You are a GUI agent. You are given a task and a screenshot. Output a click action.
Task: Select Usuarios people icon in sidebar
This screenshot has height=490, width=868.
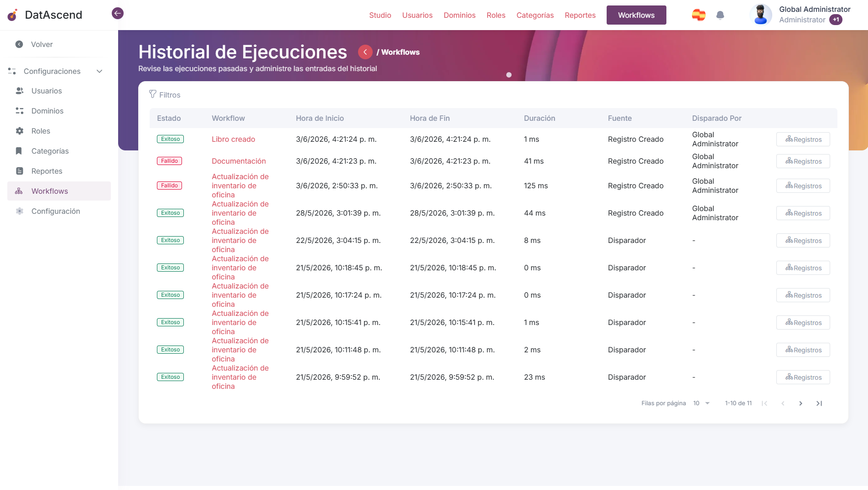click(x=20, y=91)
